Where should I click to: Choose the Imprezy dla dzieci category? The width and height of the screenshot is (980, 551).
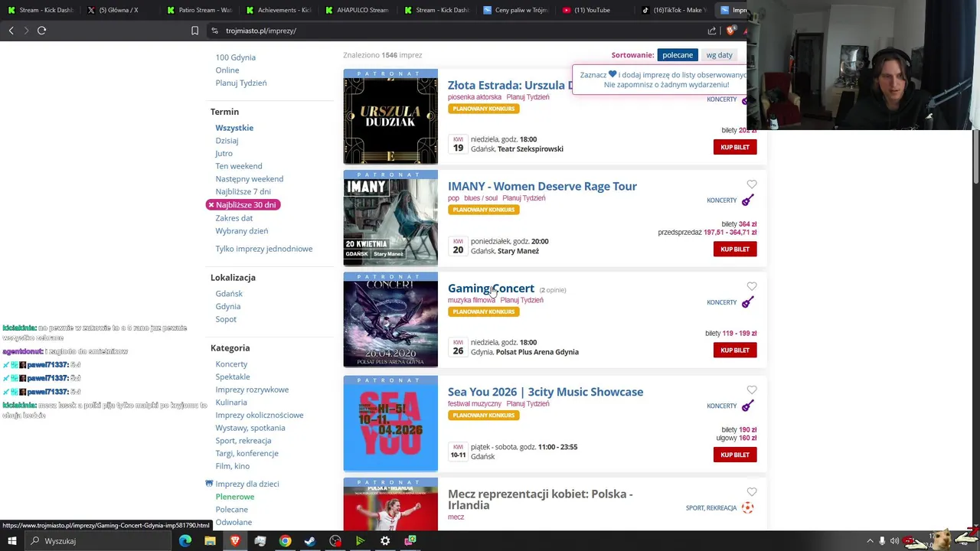click(x=247, y=484)
